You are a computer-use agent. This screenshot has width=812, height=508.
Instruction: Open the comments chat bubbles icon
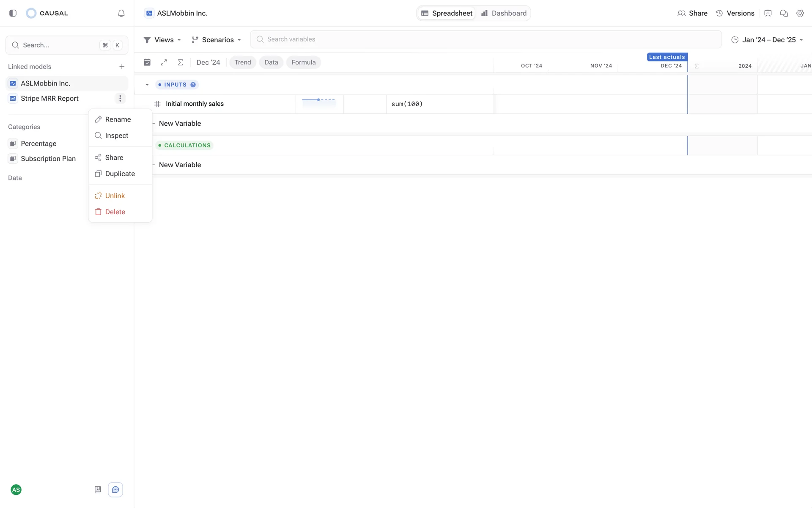784,13
